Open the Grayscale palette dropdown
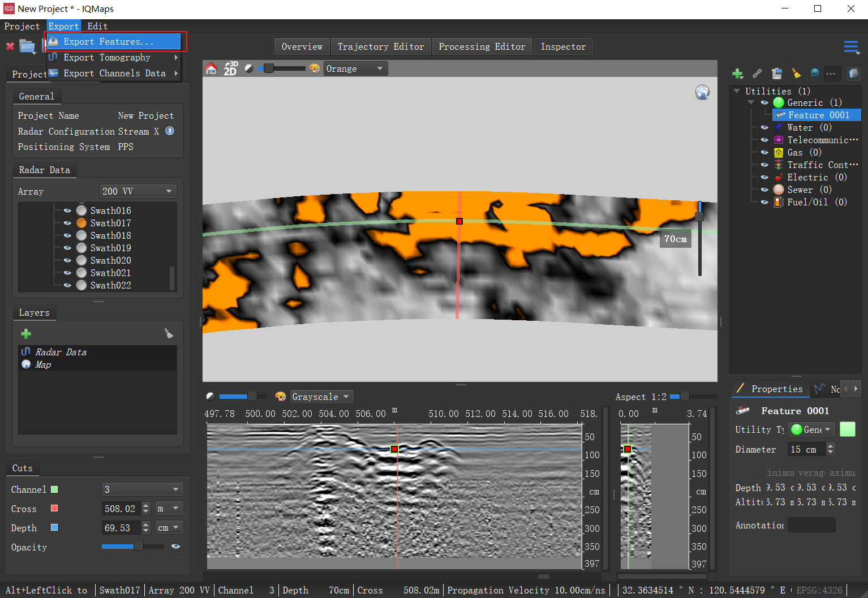This screenshot has height=598, width=868. coord(321,397)
